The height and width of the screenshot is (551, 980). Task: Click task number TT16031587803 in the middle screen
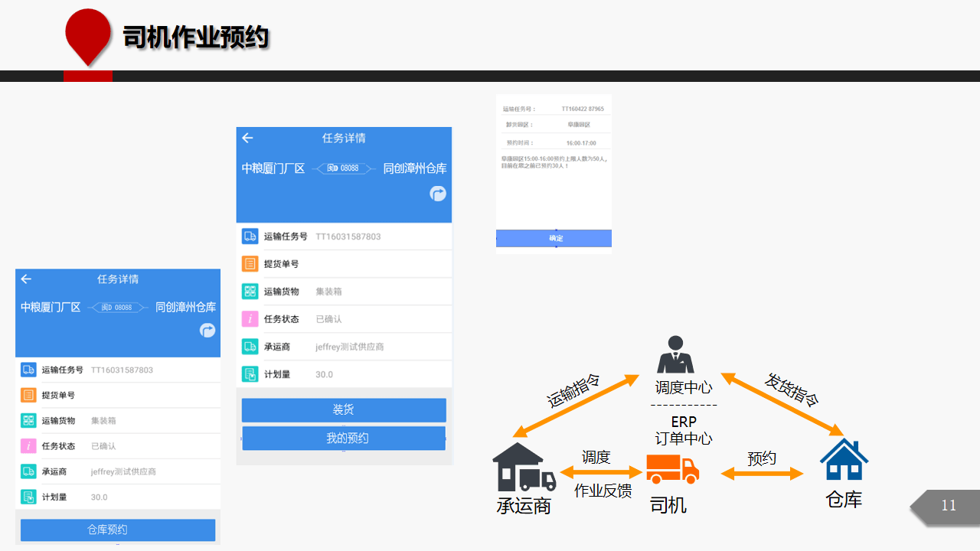click(x=348, y=236)
